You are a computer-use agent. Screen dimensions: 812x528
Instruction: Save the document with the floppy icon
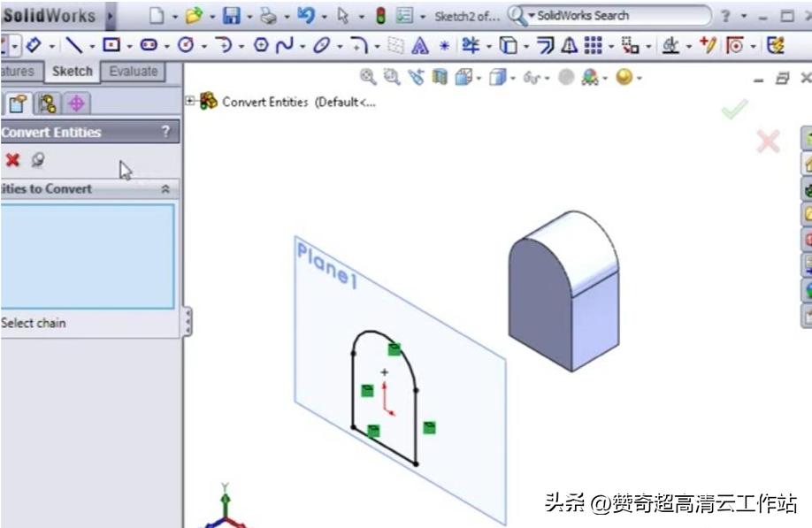click(232, 16)
